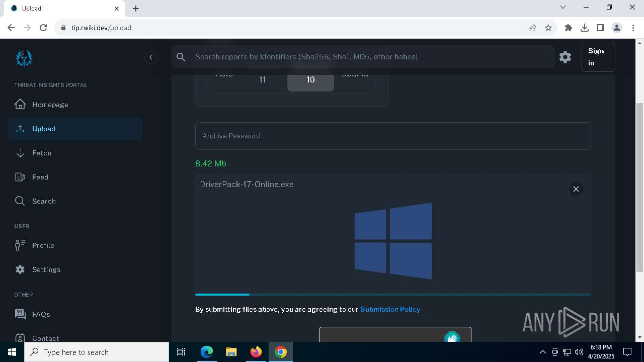Launch Microsoft Edge from the taskbar
The image size is (644, 362).
tap(207, 352)
